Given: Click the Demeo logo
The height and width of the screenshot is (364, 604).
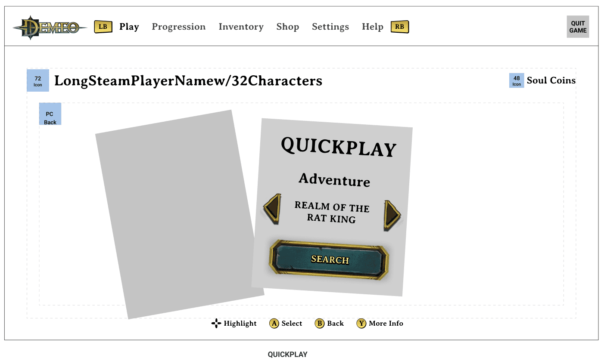Looking at the screenshot, I should (x=50, y=28).
